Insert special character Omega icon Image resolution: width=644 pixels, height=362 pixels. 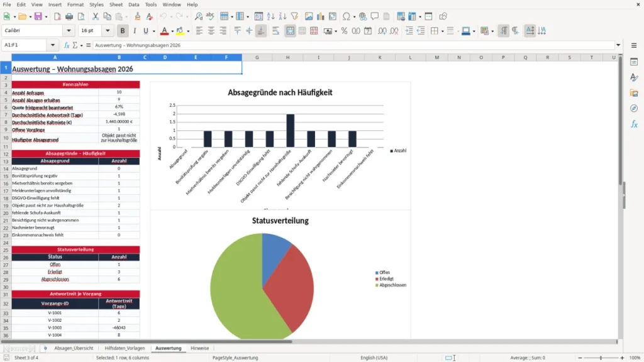coord(347,16)
